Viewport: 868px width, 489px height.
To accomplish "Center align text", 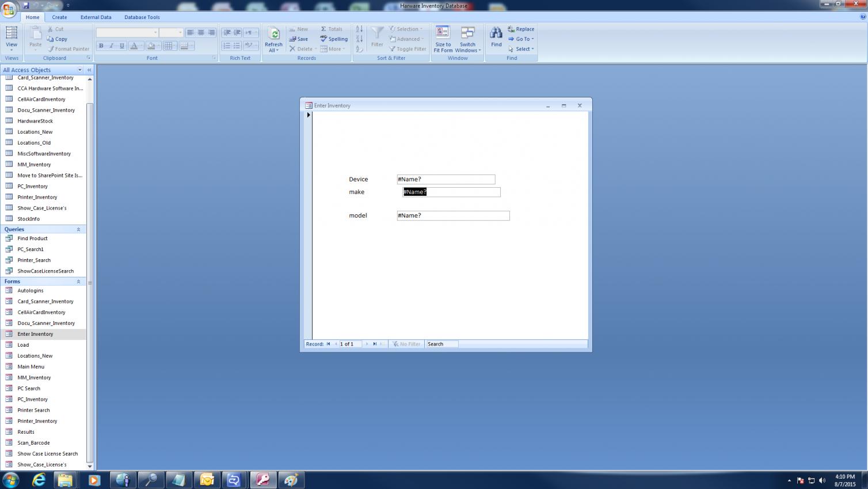I will [201, 32].
